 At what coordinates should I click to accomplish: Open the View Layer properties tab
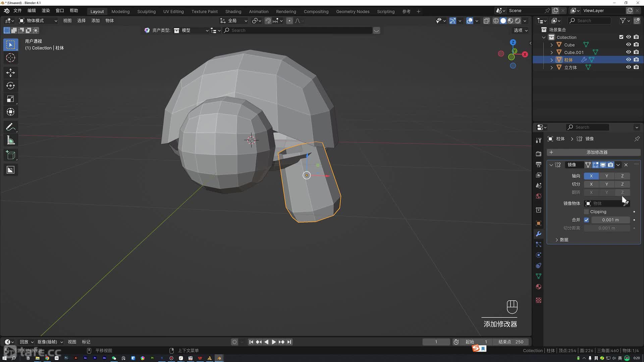click(538, 175)
